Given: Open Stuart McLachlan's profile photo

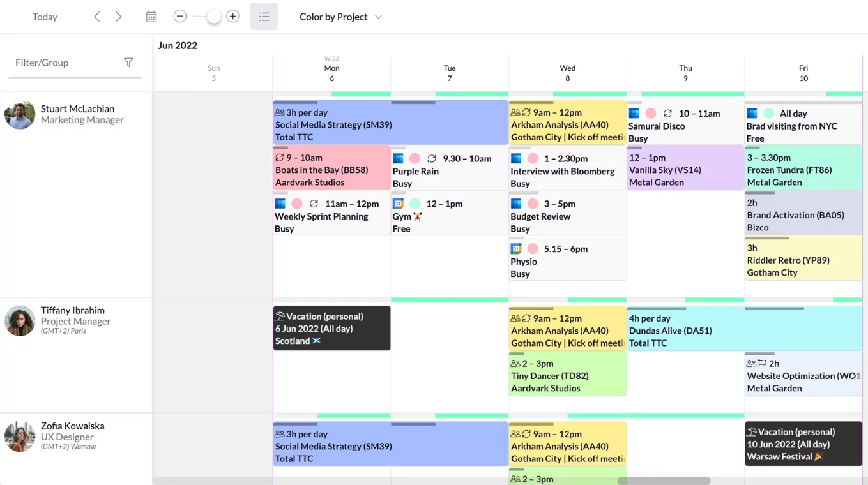Looking at the screenshot, I should (x=20, y=115).
